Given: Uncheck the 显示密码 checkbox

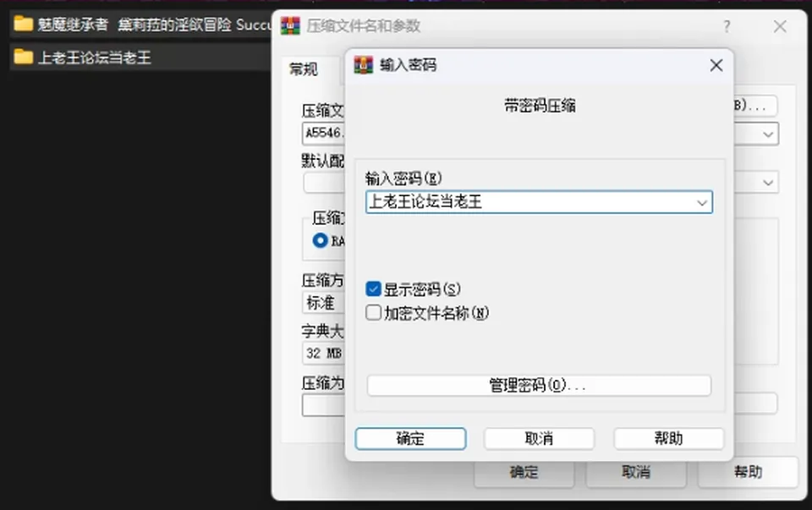Looking at the screenshot, I should (x=373, y=289).
